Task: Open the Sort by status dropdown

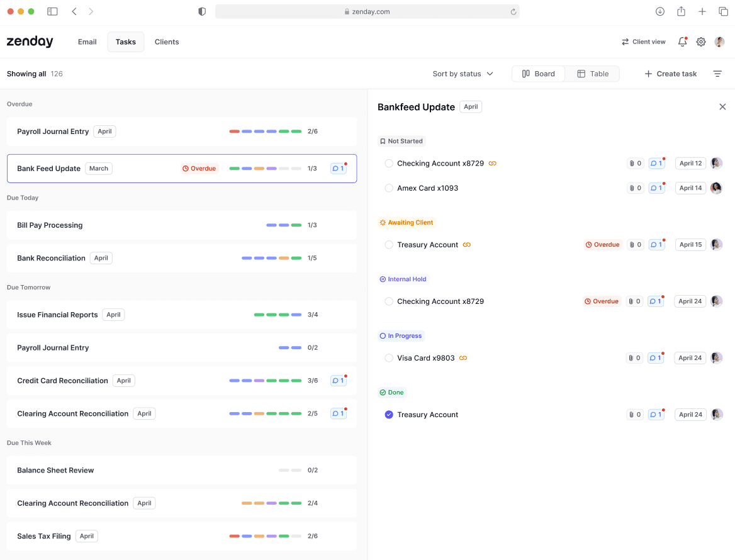Action: tap(463, 74)
